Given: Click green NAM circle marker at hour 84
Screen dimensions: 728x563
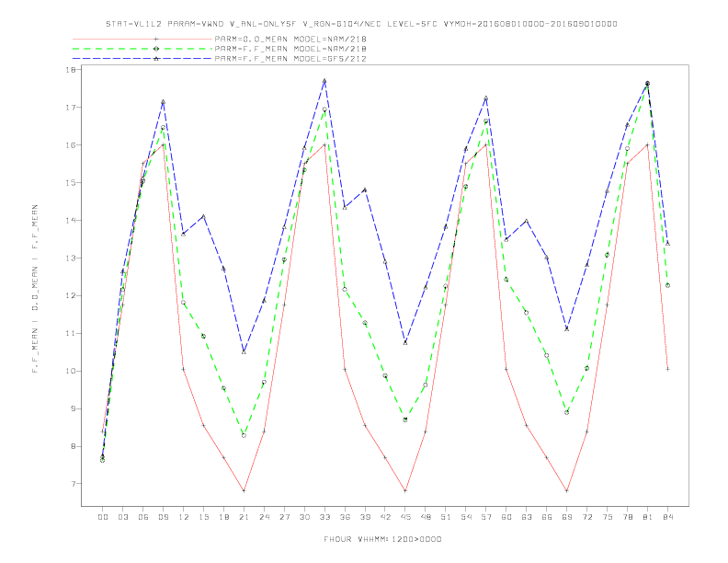Looking at the screenshot, I should (667, 285).
